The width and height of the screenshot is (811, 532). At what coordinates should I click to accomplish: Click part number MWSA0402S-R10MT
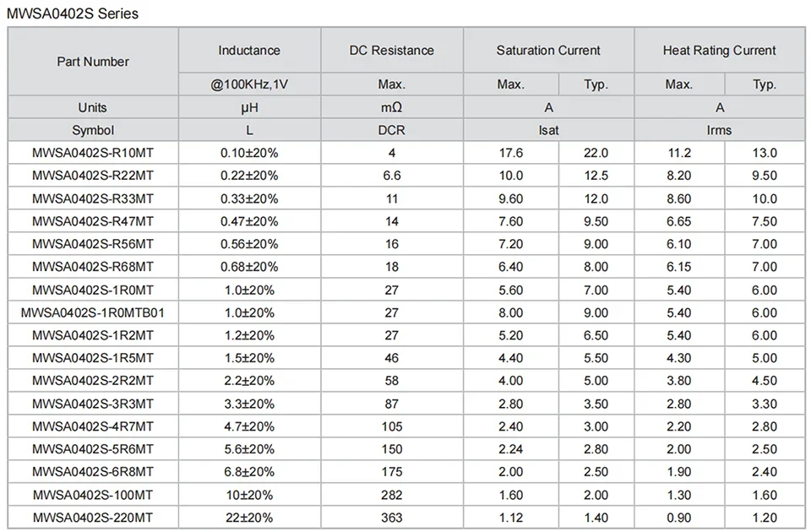(x=93, y=153)
